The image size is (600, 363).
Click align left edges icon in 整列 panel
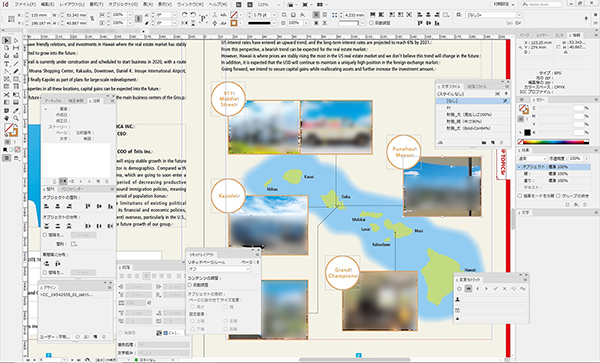47,206
